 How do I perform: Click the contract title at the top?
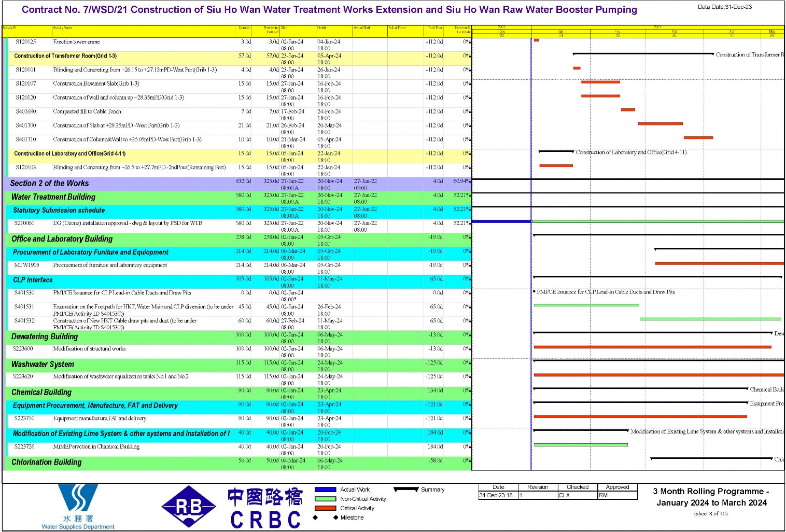click(x=329, y=10)
